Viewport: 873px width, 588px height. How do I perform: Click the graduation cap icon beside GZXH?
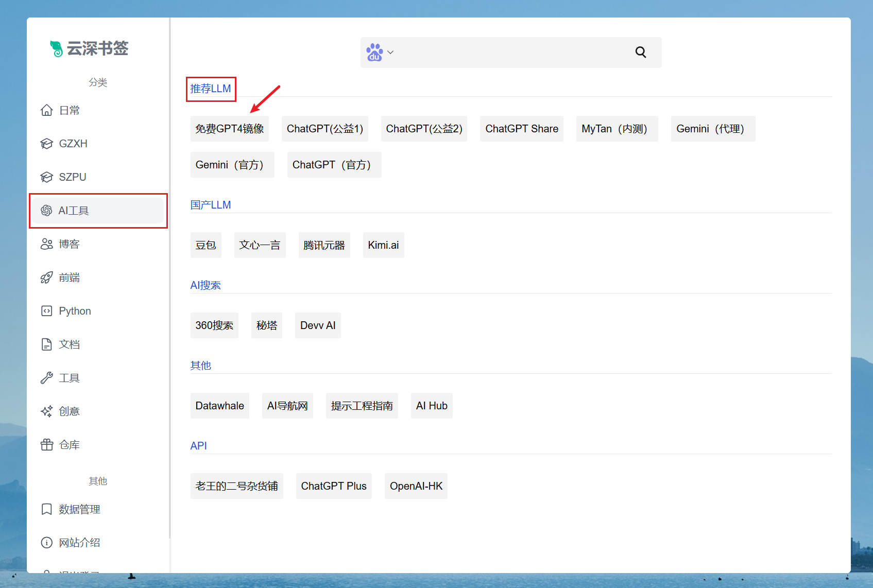click(47, 144)
